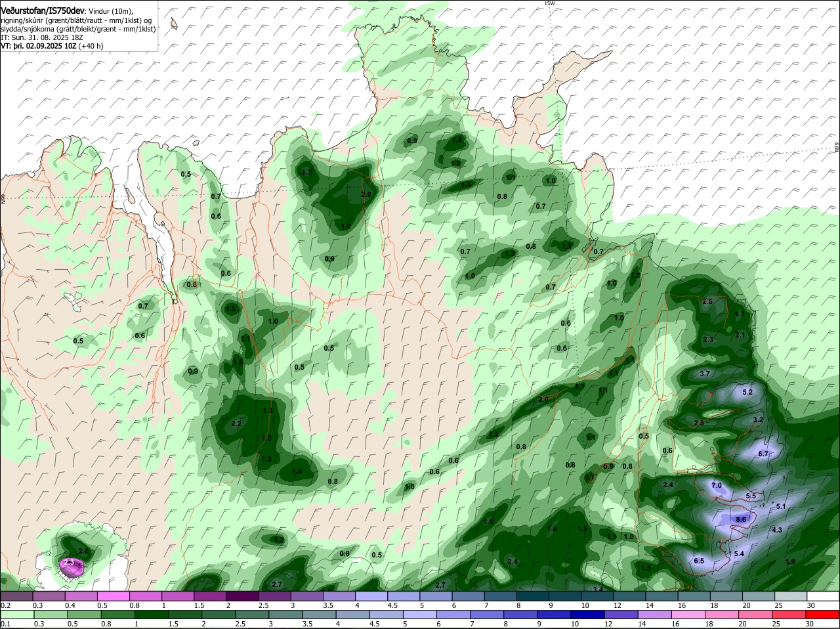Click the IT: Sun. 31. 08. 2025 18Z line
The height and width of the screenshot is (629, 840).
tap(42, 37)
